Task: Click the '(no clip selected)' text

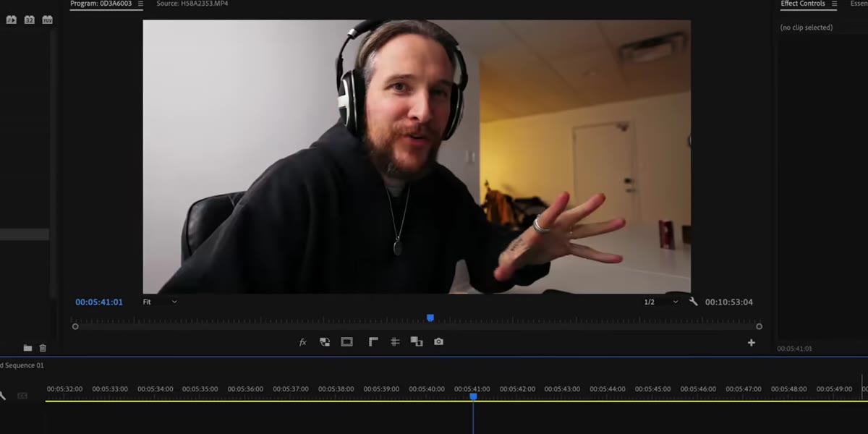Action: click(x=807, y=27)
